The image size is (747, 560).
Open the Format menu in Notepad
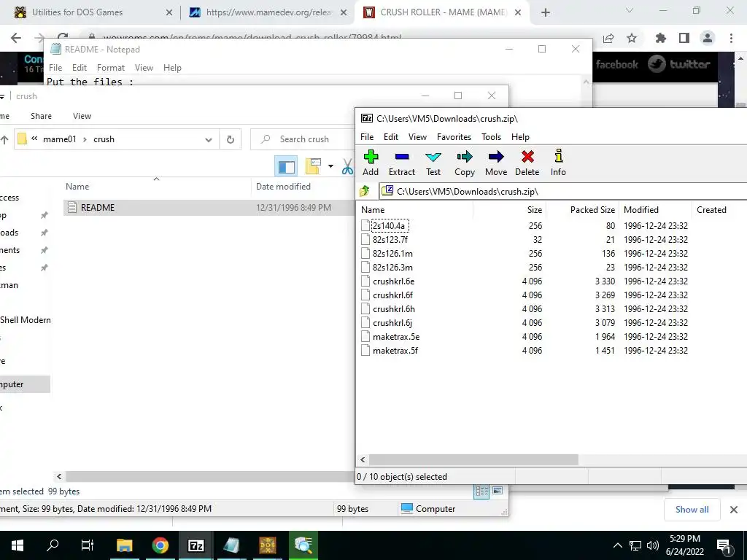pos(111,68)
